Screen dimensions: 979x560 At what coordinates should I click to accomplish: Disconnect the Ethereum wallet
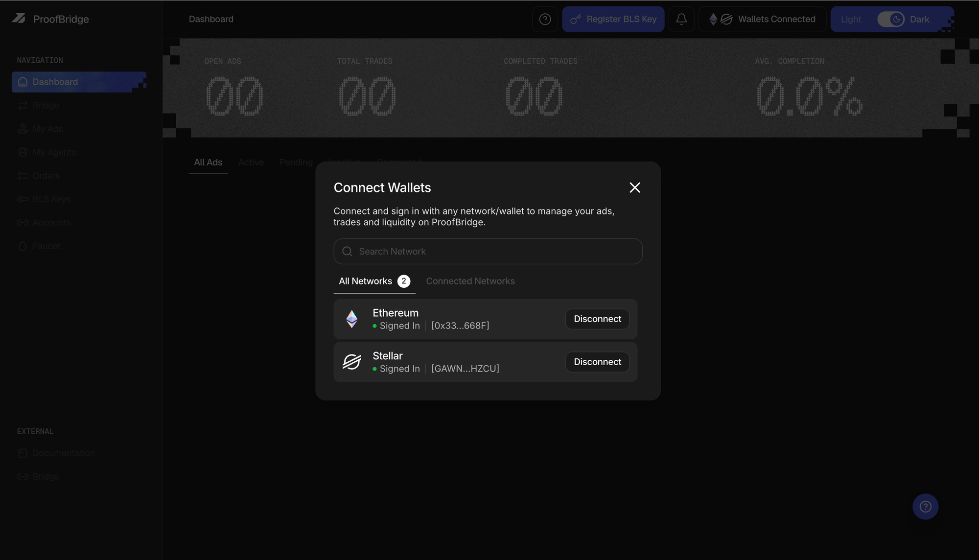[597, 319]
